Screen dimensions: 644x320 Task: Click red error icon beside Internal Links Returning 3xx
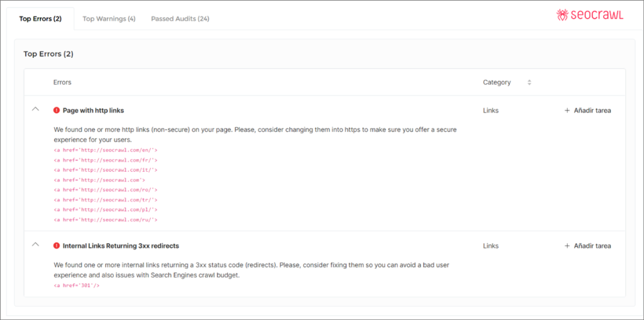pyautogui.click(x=57, y=246)
